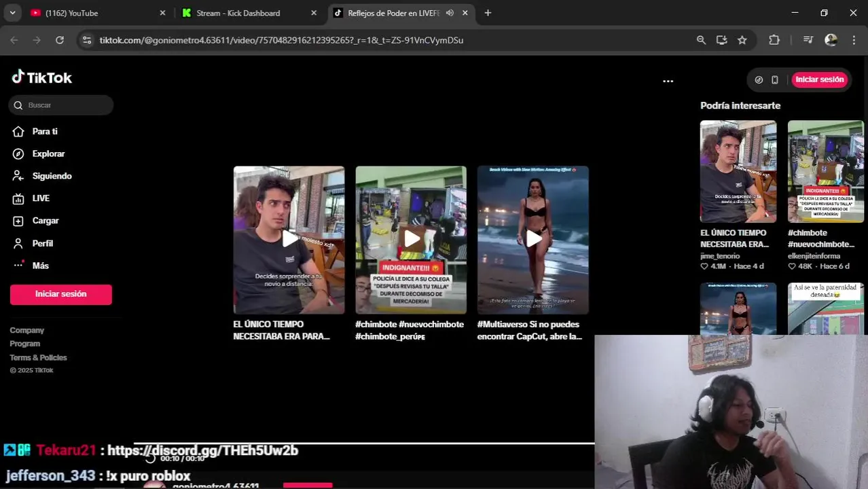Click the install app icon in address bar
The image size is (868, 489).
[x=721, y=40]
